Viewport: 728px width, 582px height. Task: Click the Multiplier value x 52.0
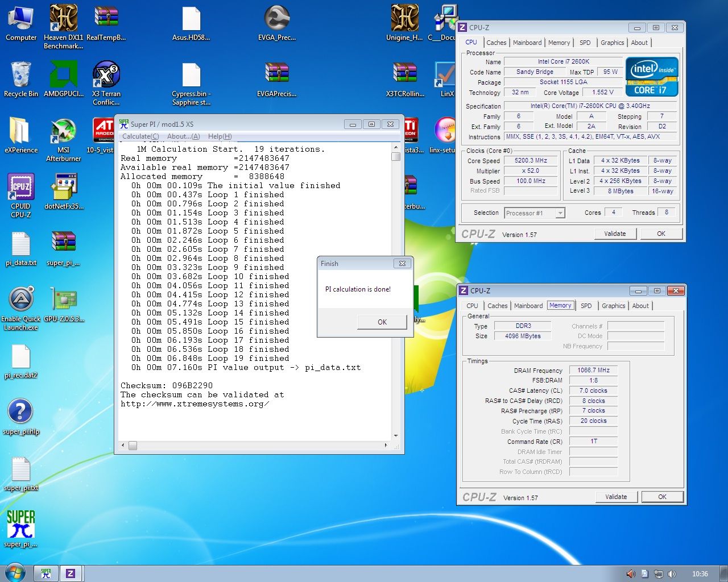(531, 171)
